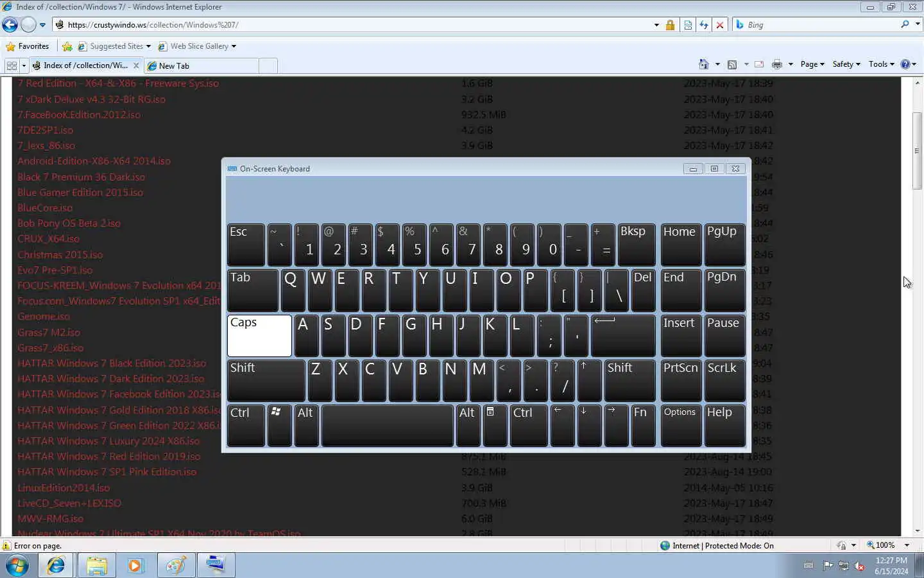Toggle right Alt key on keyboard
The image size is (924, 578).
(x=468, y=426)
